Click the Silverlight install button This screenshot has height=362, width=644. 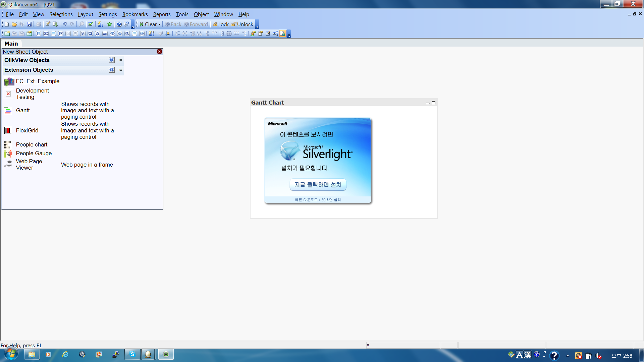click(x=318, y=185)
